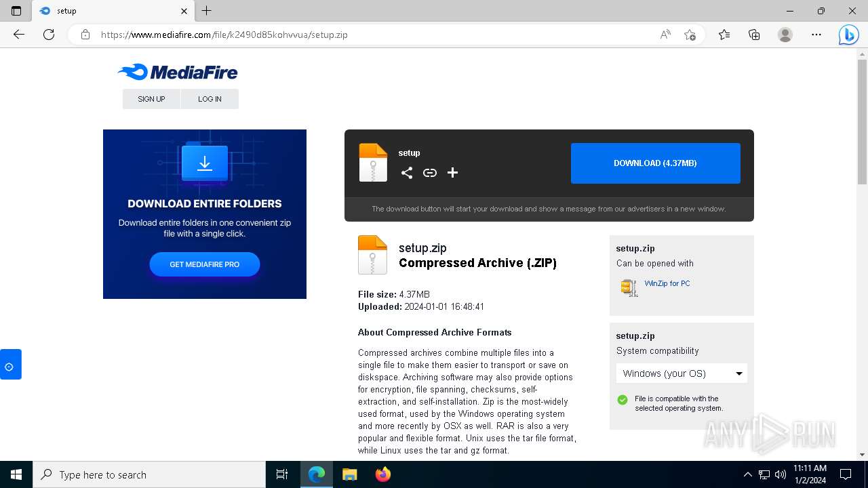This screenshot has width=868, height=488.
Task: Click the "About Compressed Archive Formats" heading
Action: 435,332
